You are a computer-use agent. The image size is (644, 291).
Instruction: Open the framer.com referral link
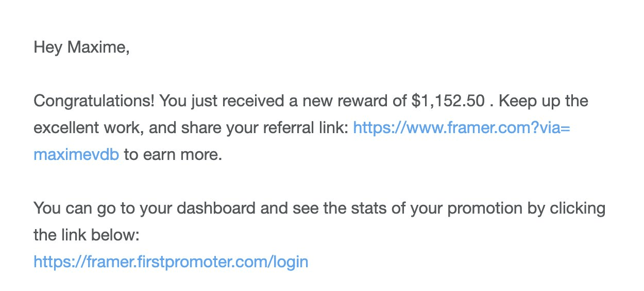pyautogui.click(x=461, y=128)
